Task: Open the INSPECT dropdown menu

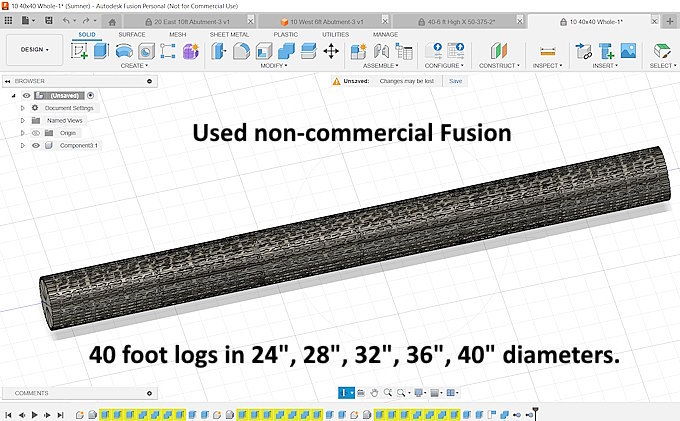Action: coord(547,65)
